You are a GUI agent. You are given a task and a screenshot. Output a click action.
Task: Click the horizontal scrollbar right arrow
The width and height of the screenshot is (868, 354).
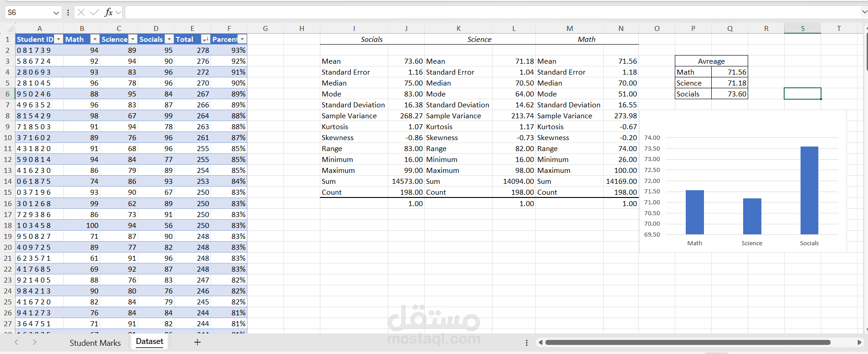pos(859,343)
